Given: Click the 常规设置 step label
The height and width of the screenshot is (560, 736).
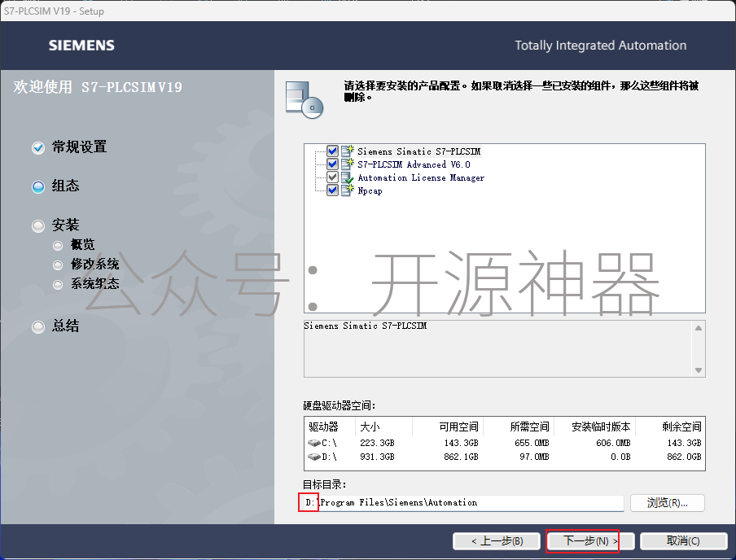Looking at the screenshot, I should point(79,147).
